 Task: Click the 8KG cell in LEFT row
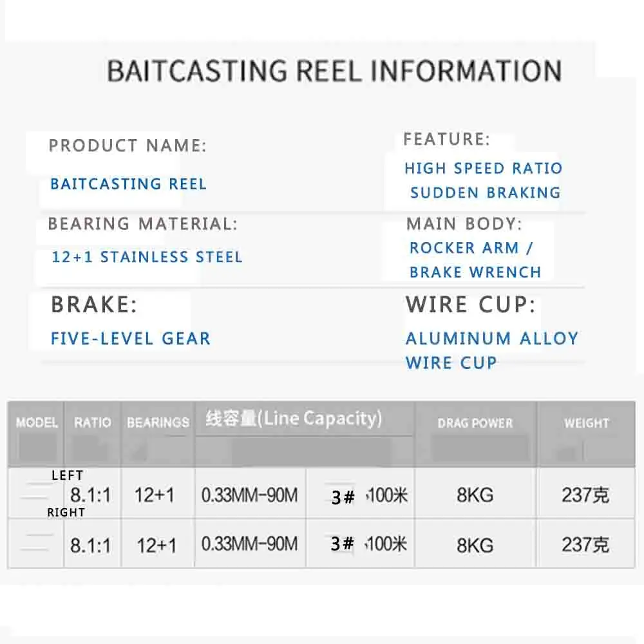tap(475, 495)
